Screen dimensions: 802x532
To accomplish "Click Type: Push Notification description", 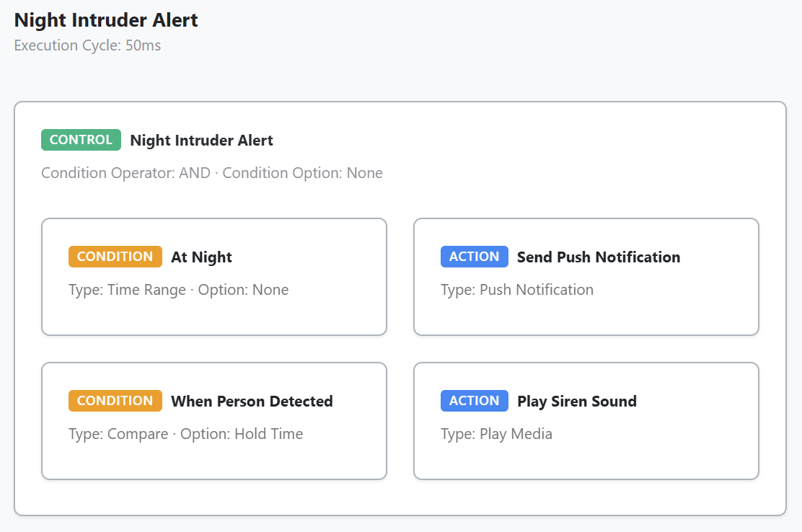I will click(517, 290).
